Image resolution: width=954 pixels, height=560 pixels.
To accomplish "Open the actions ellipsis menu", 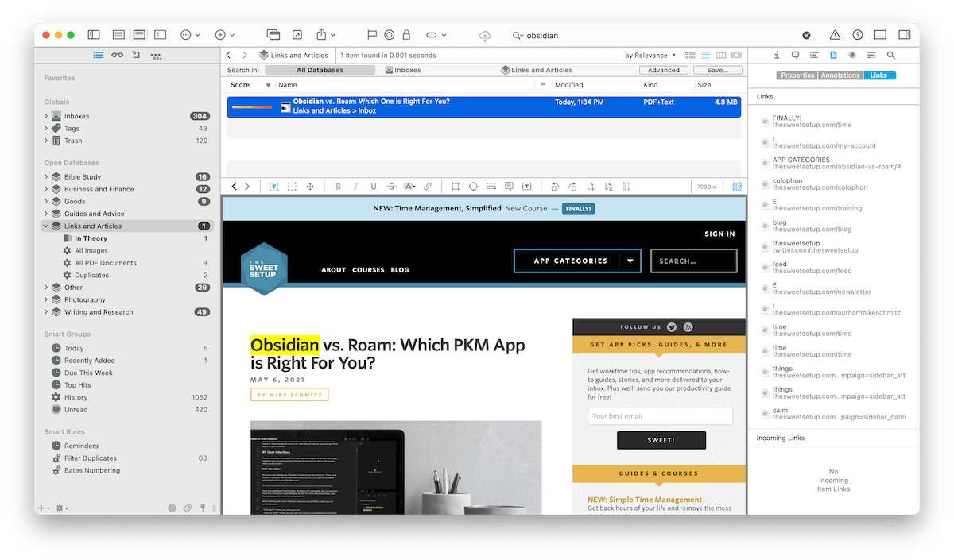I will tap(190, 35).
